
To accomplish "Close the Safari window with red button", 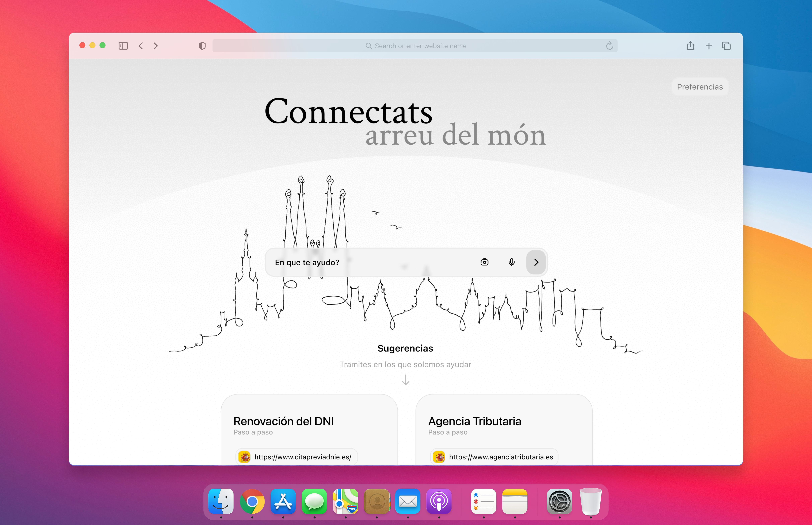I will coord(83,45).
